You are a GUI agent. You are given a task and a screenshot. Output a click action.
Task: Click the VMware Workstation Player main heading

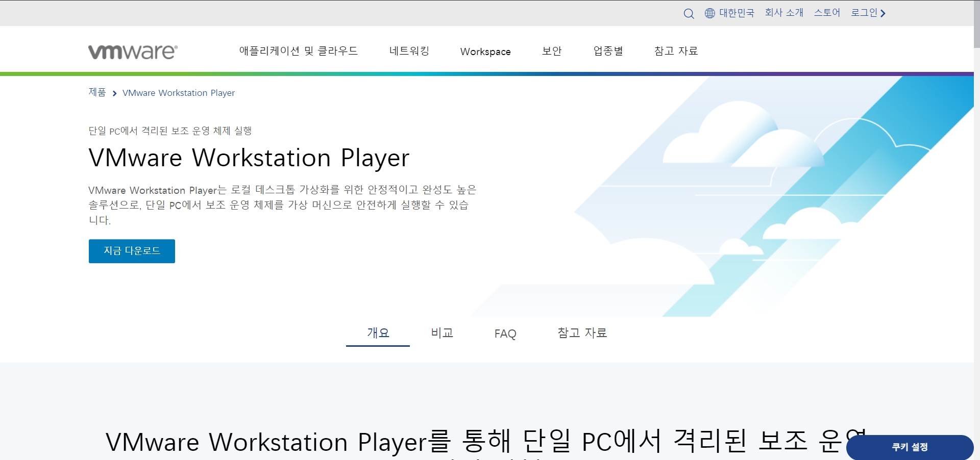pos(249,158)
